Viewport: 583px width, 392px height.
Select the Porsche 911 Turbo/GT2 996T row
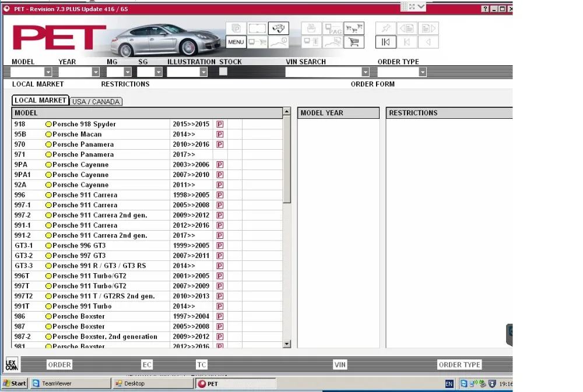coord(147,276)
